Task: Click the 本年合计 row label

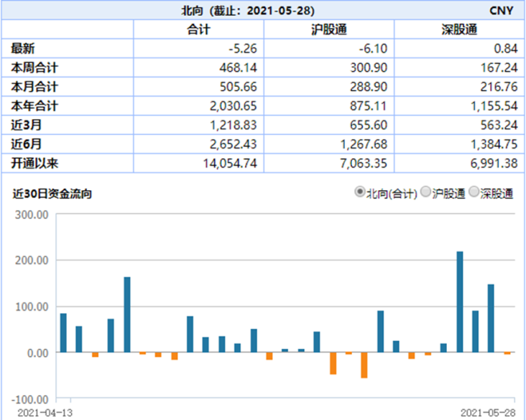Action: click(x=34, y=106)
